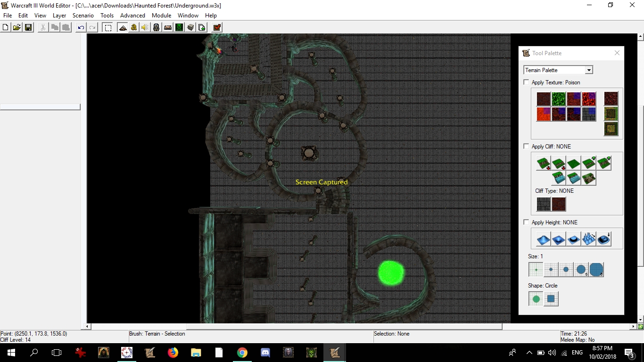The image size is (644, 362).
Task: Open Firefox from the taskbar
Action: coord(173,353)
